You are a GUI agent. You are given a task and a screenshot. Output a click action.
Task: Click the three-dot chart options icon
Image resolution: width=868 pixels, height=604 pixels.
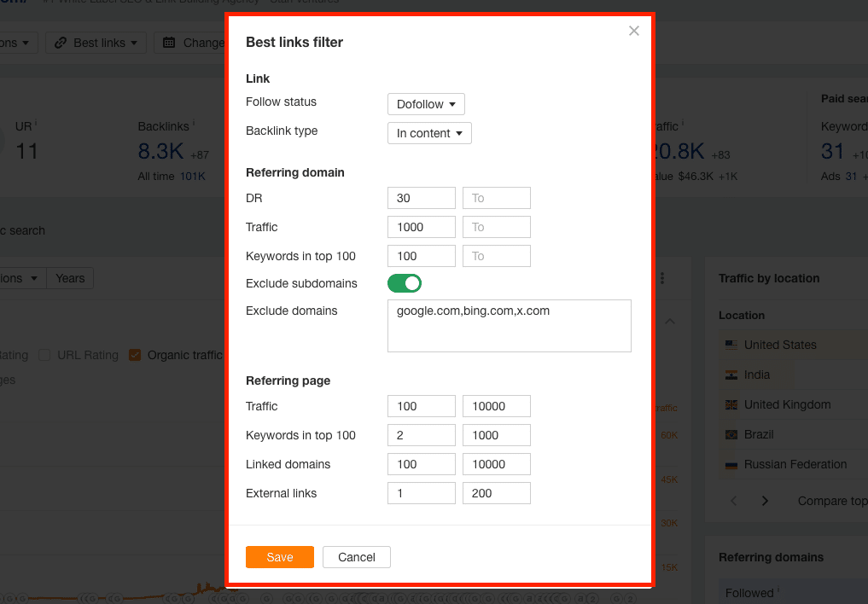coord(662,278)
